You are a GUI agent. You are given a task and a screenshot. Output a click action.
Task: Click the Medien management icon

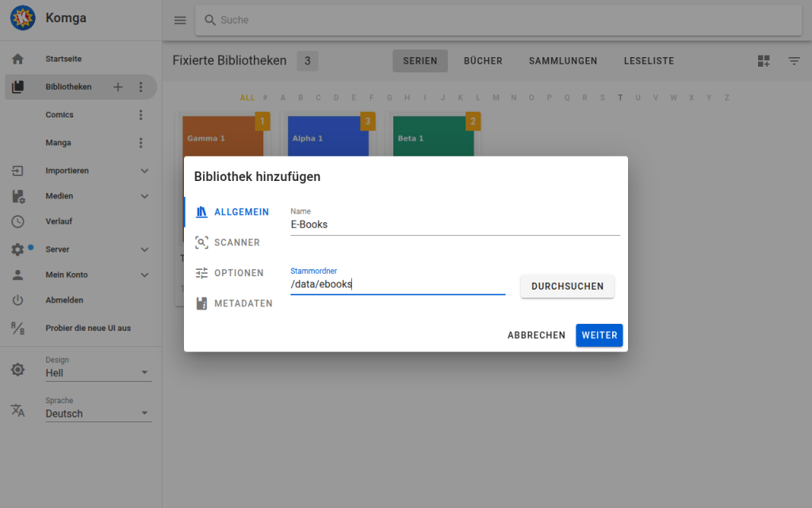tap(18, 196)
